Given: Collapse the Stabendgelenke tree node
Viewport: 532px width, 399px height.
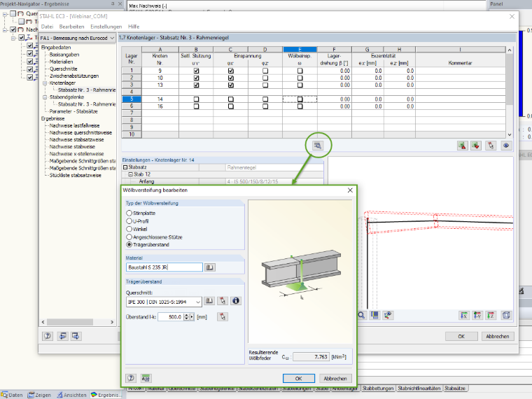Looking at the screenshot, I should (x=44, y=97).
